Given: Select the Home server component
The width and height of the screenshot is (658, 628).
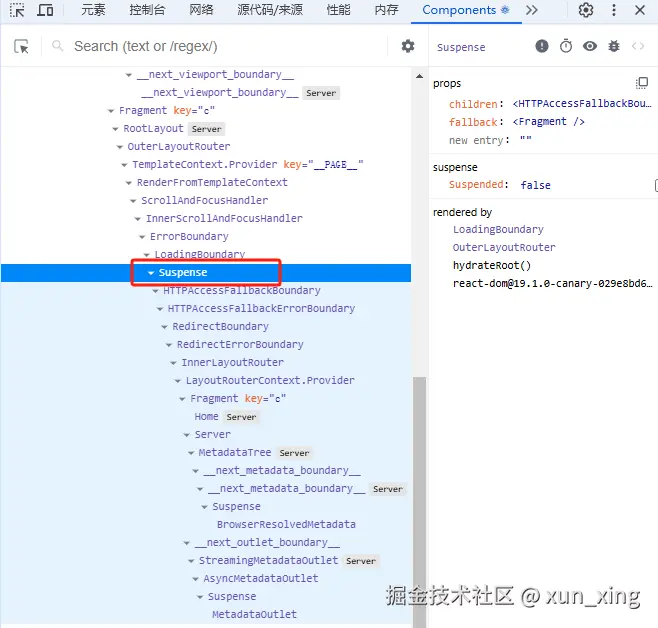Looking at the screenshot, I should [x=206, y=417].
